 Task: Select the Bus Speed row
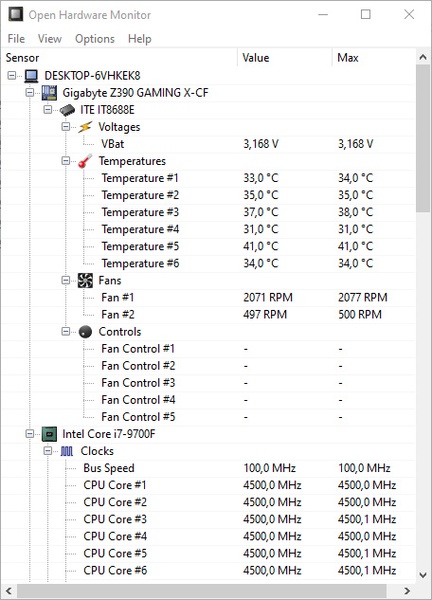209,468
